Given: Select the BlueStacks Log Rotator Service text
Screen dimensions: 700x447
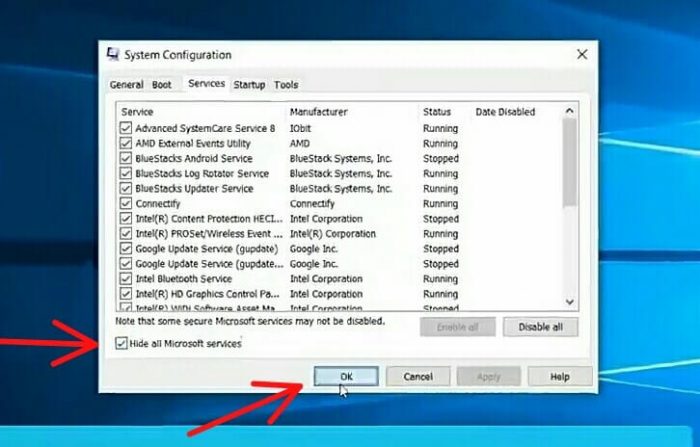Looking at the screenshot, I should coord(202,174).
